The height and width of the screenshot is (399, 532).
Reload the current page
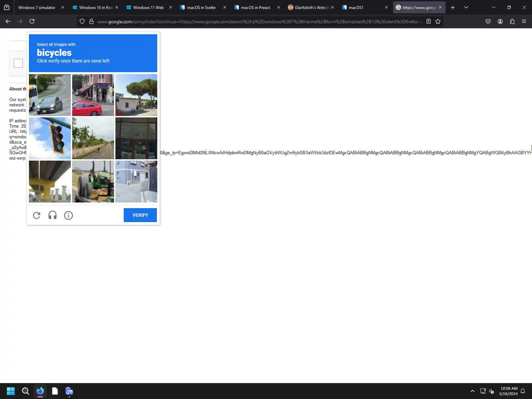click(x=32, y=21)
